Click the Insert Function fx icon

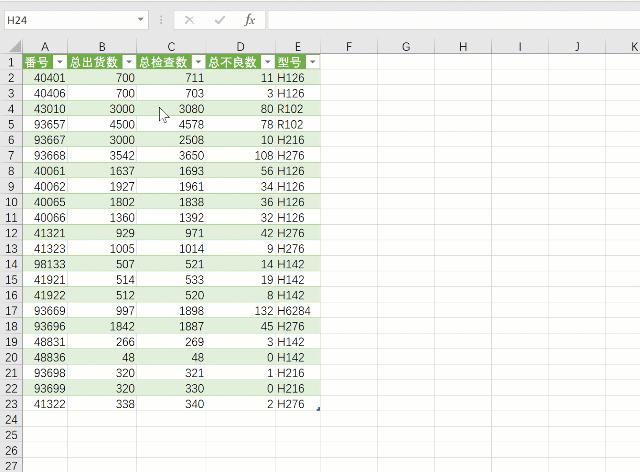tap(250, 20)
